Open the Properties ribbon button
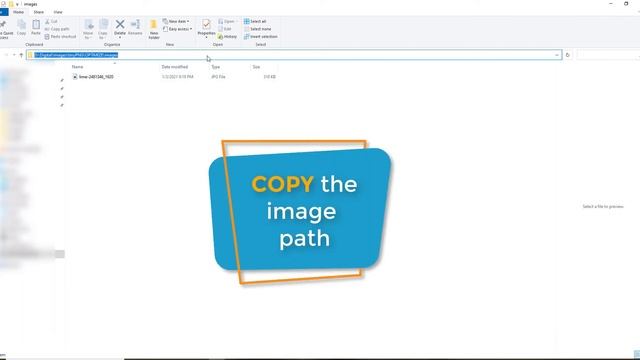The image size is (640, 360). tap(206, 28)
